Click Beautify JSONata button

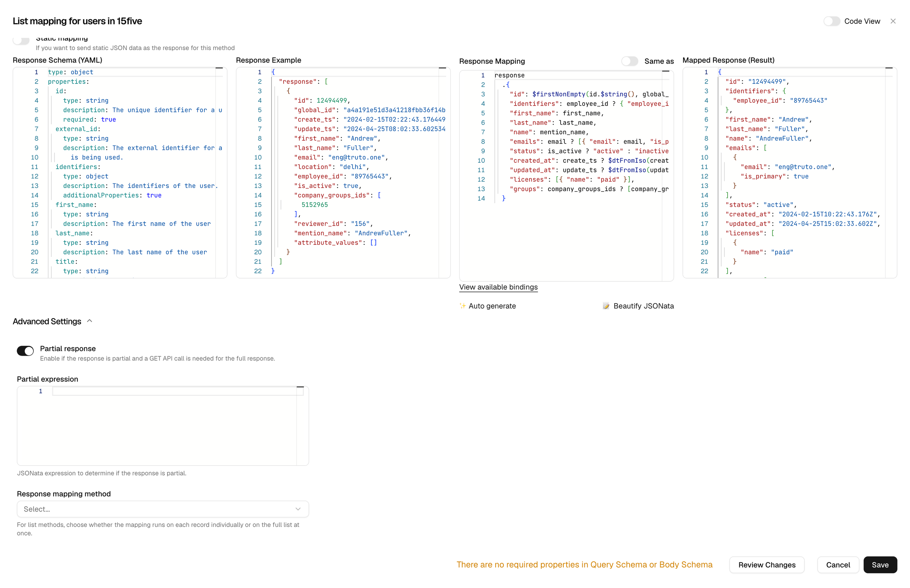(x=638, y=306)
